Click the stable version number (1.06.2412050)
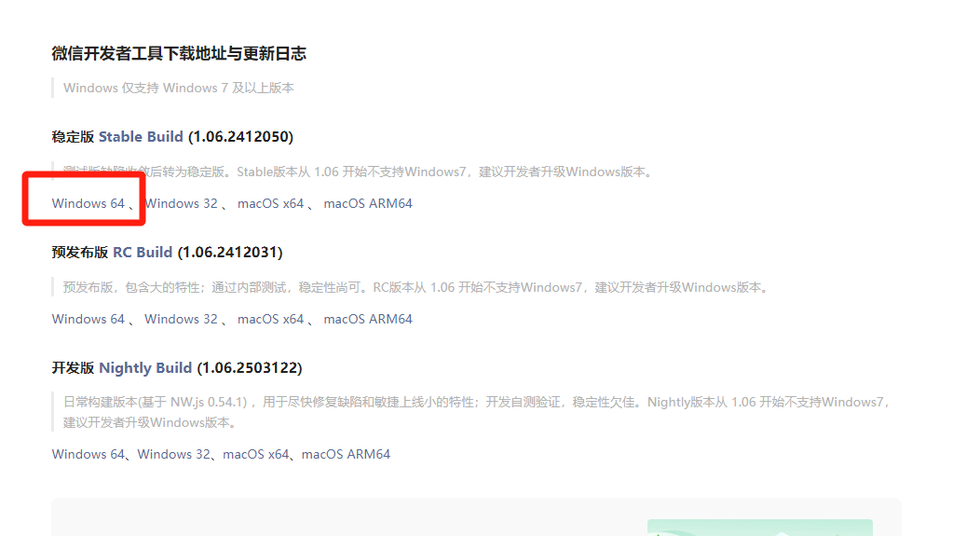980x536 pixels. [x=240, y=136]
